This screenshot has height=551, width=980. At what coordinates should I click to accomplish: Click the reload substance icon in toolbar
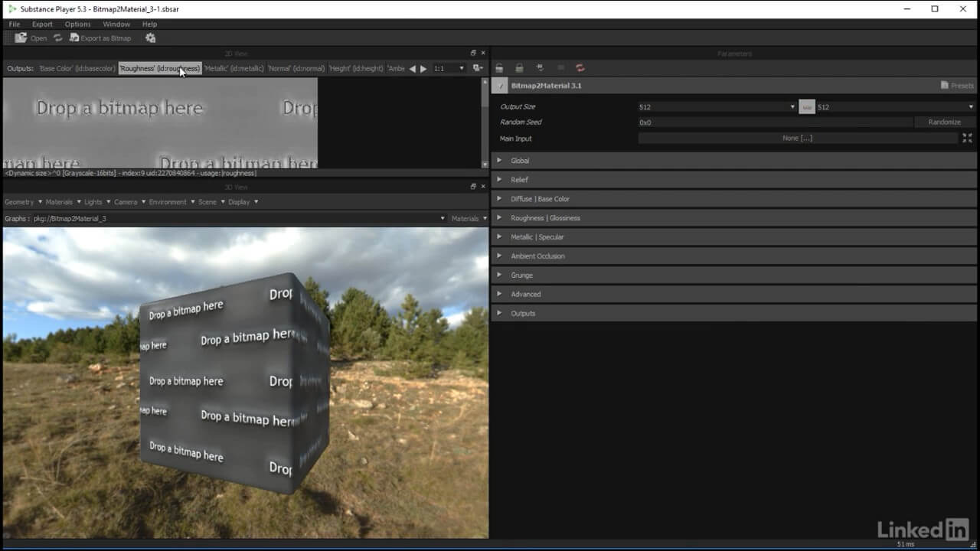click(x=57, y=37)
